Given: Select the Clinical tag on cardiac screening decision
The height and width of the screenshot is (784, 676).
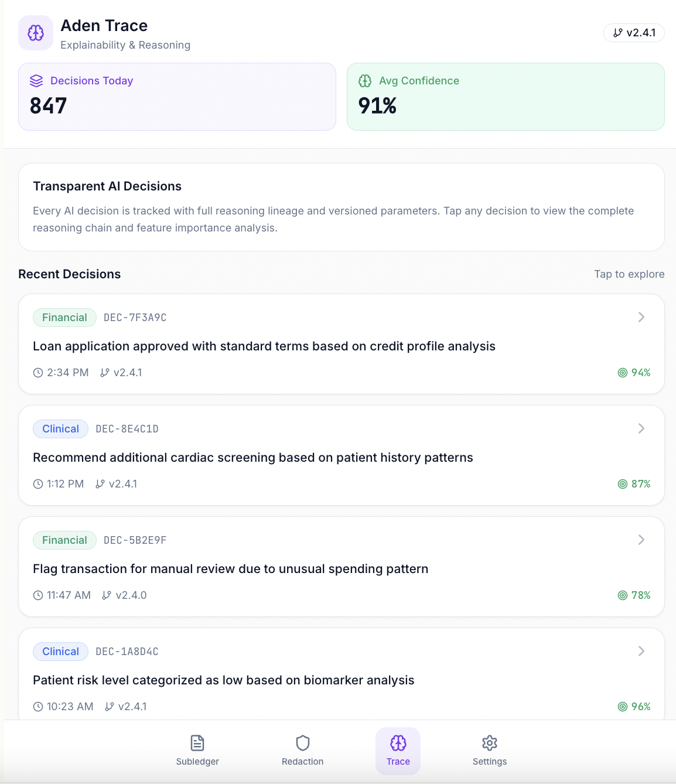Looking at the screenshot, I should coord(60,429).
